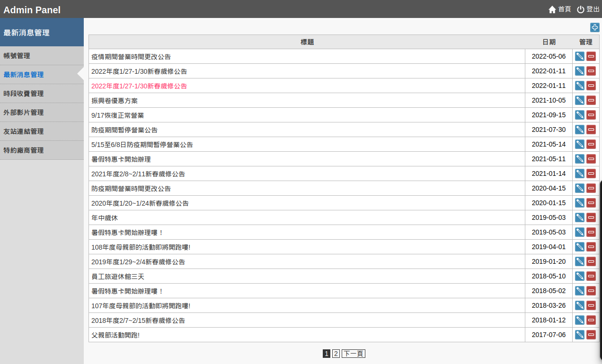602x364 pixels.
Task: Click the title 年中歲休
Action: [x=105, y=218]
